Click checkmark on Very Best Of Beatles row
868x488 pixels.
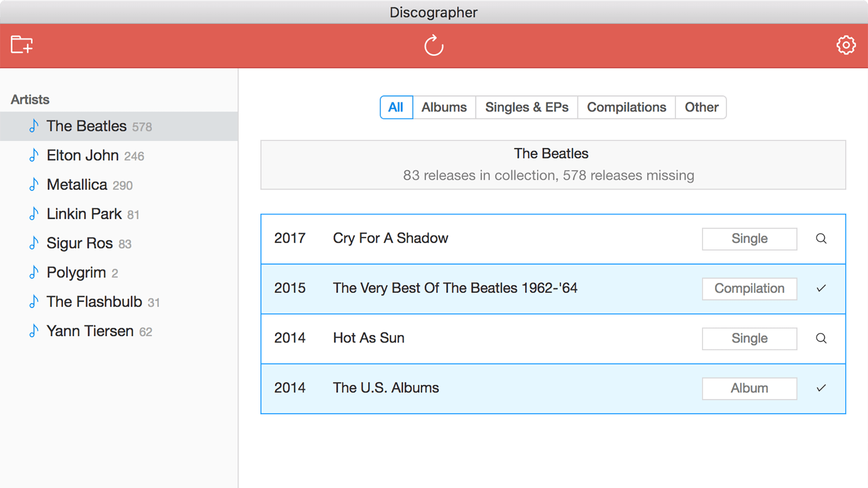821,288
